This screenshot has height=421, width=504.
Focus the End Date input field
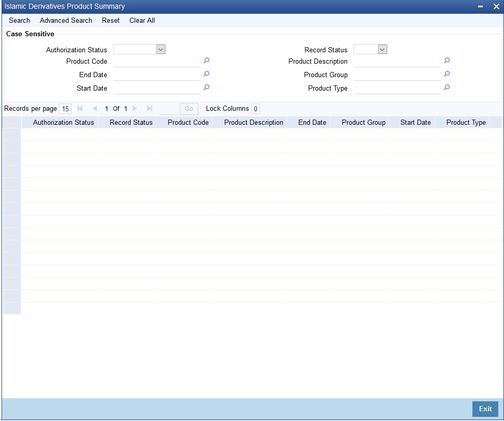(x=157, y=75)
